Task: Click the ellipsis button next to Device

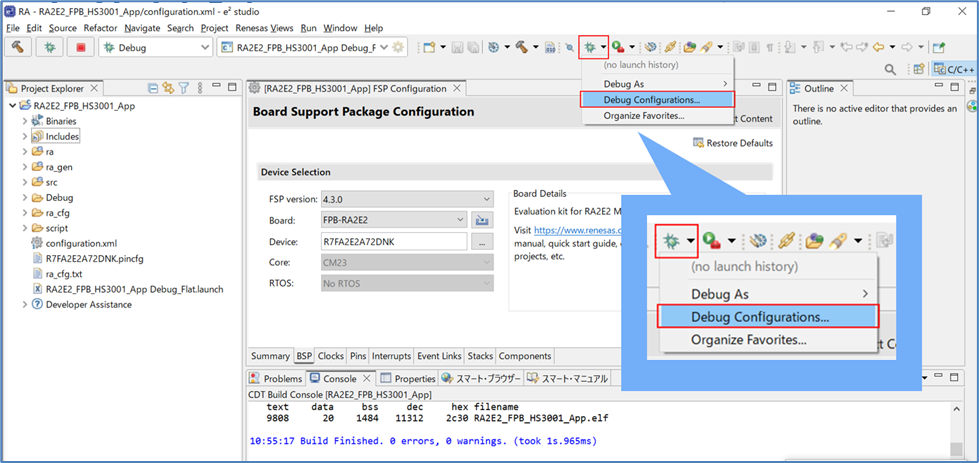Action: coord(482,242)
